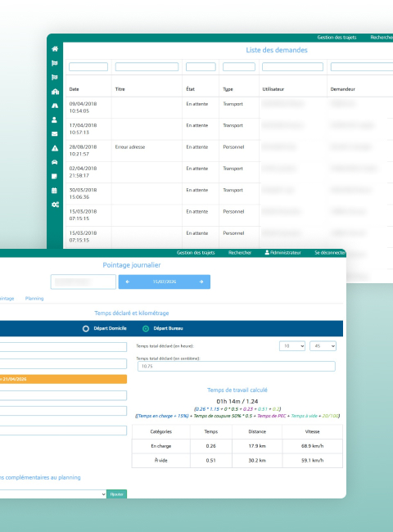The height and width of the screenshot is (532, 393).
Task: Click the filter field above État column
Action: [x=201, y=67]
